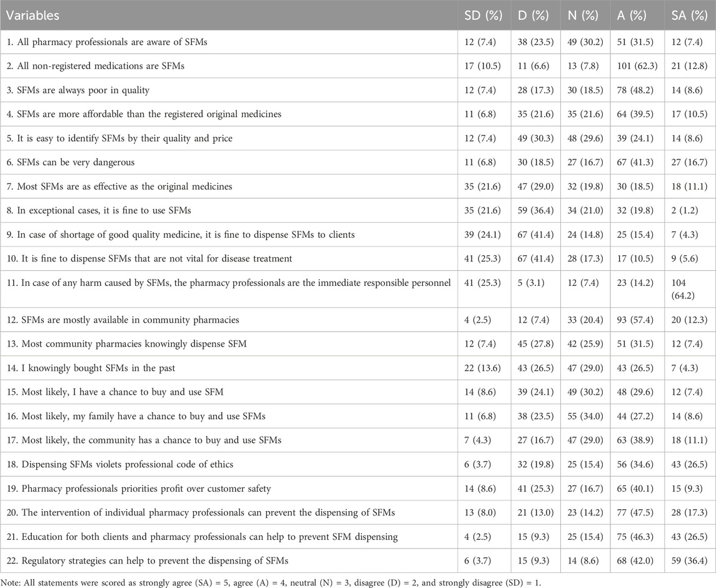This screenshot has height=588, width=716.
Task: Click cell '55 (34.0)' in row 16
Action: tap(585, 416)
